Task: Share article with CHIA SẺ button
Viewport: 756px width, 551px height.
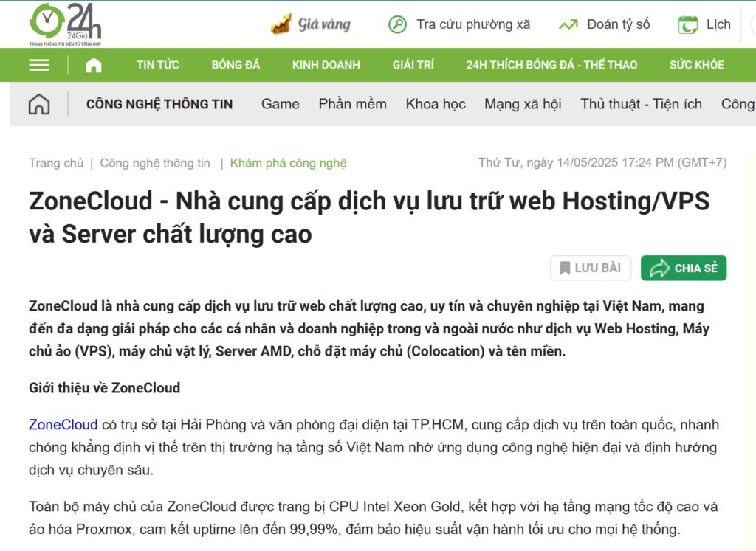Action: [684, 268]
